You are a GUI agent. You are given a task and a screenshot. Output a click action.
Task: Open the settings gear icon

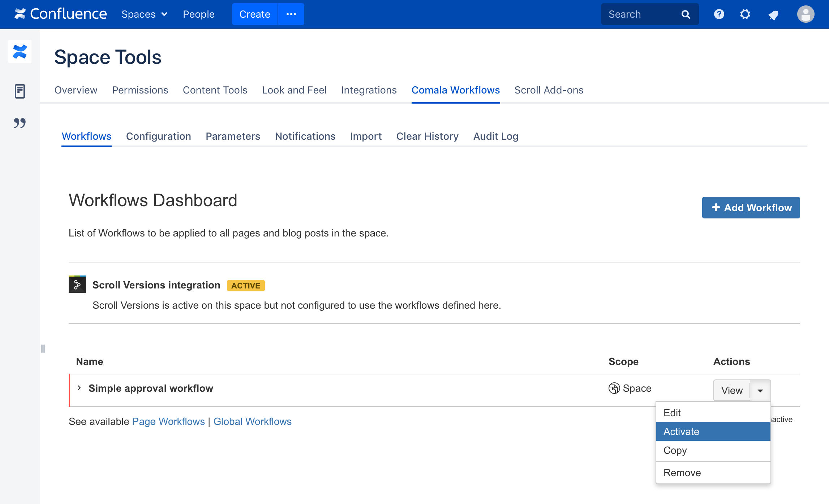tap(745, 14)
